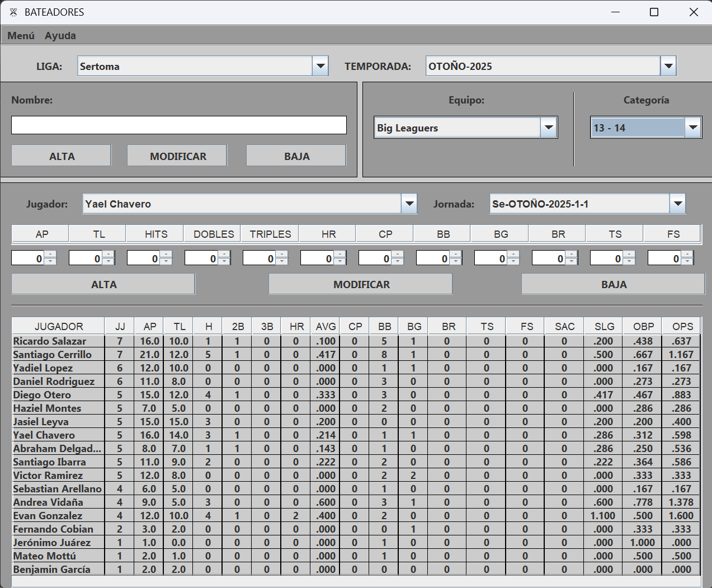Click the wide MODIFICAR button for stats

[361, 284]
